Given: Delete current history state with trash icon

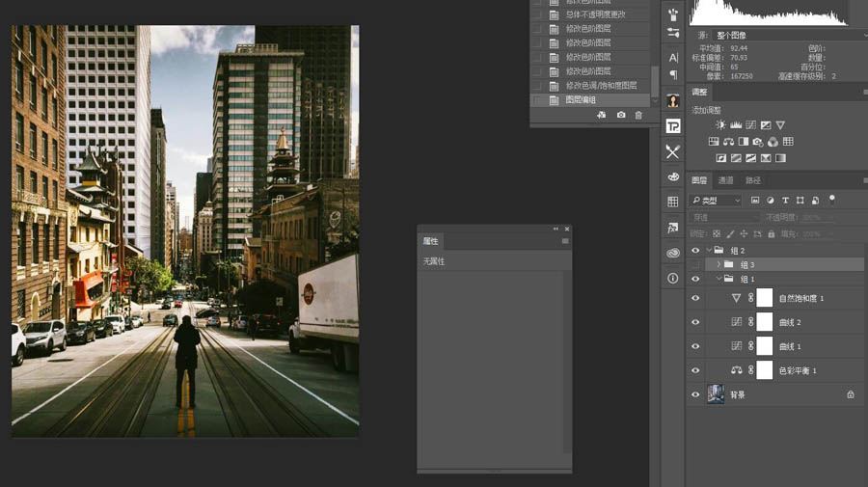Looking at the screenshot, I should coord(638,115).
